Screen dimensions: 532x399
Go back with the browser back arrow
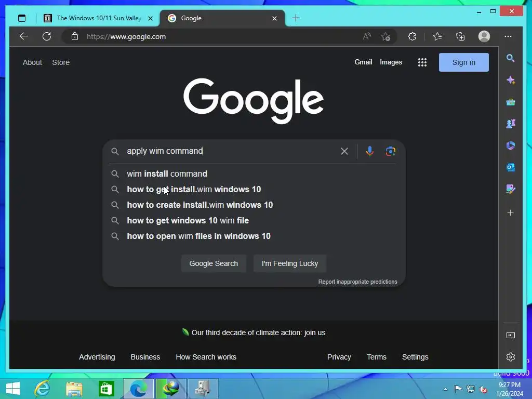(24, 36)
